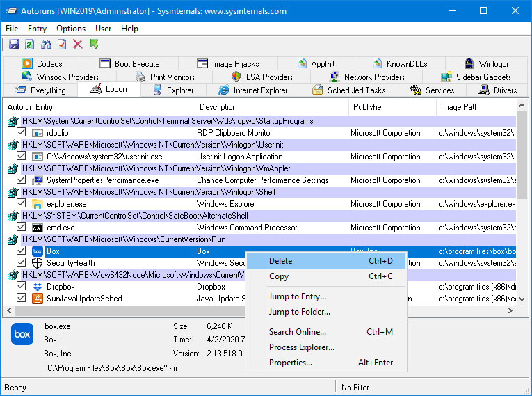Viewport: 532px width, 396px height.
Task: Click the SecurityHealth shield icon
Action: [38, 263]
